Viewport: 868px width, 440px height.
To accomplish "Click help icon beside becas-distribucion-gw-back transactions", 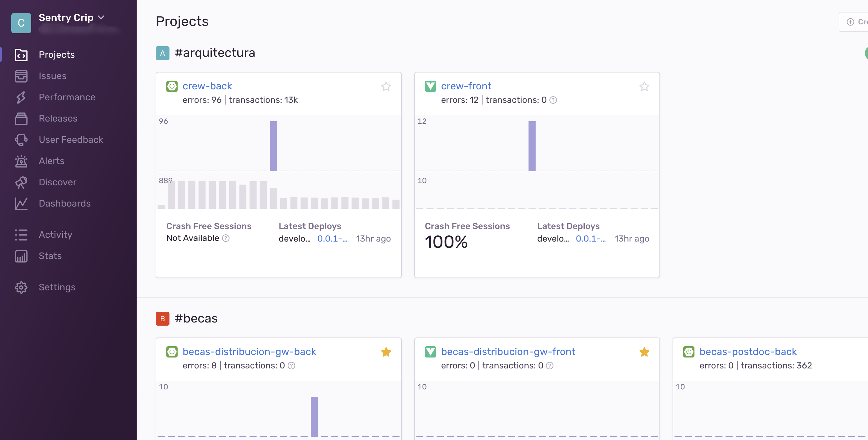I will [291, 366].
